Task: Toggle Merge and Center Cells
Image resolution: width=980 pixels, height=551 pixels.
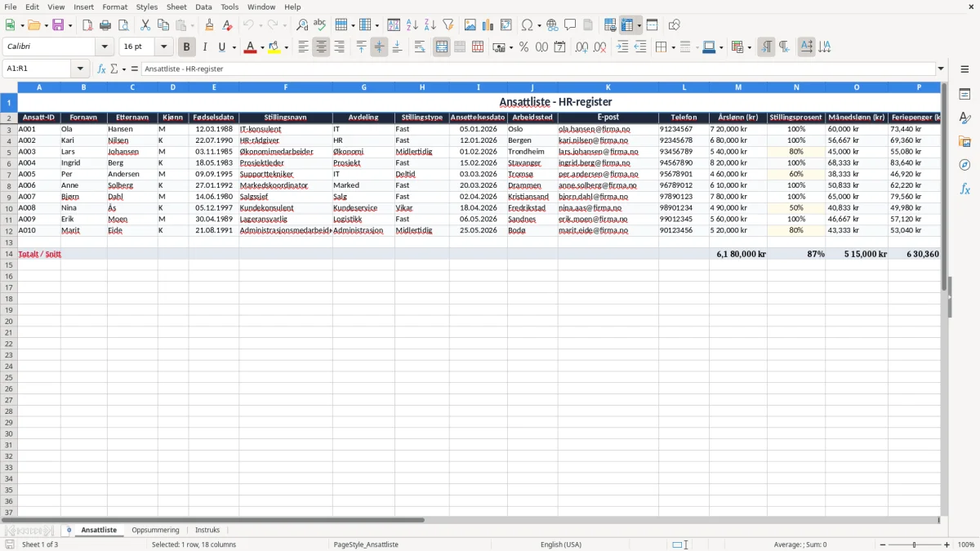Action: 442,47
